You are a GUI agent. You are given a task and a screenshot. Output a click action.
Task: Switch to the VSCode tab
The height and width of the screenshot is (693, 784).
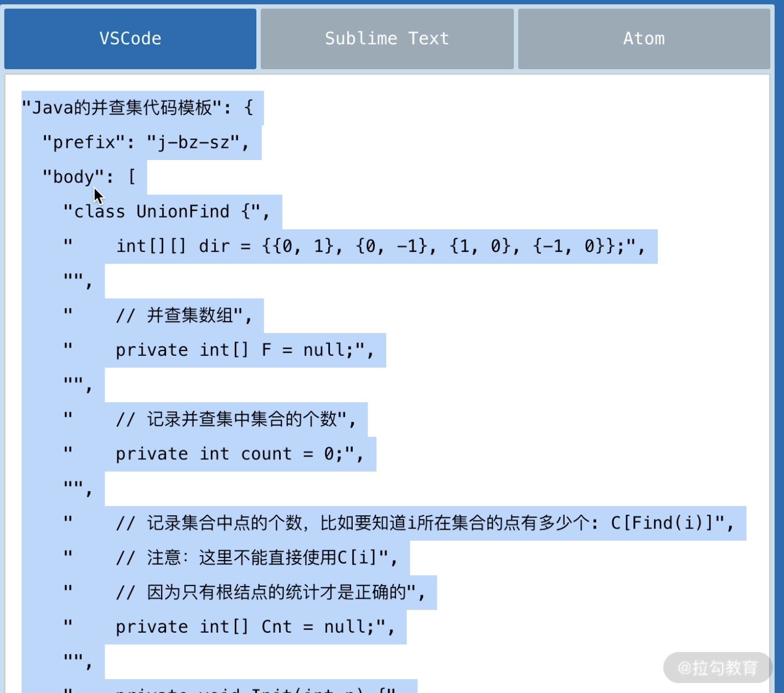[130, 39]
